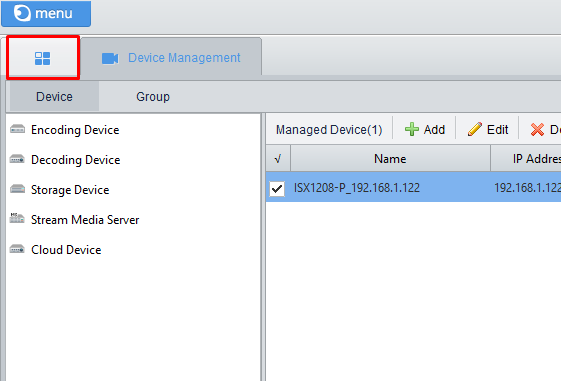Image resolution: width=561 pixels, height=381 pixels.
Task: Uncheck the ISX1208-P device checkbox
Action: point(277,189)
